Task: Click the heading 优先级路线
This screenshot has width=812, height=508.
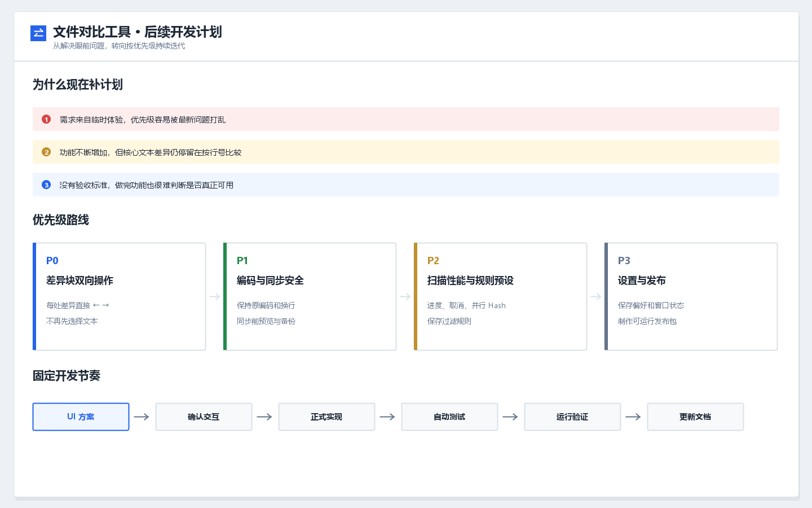Action: point(61,220)
